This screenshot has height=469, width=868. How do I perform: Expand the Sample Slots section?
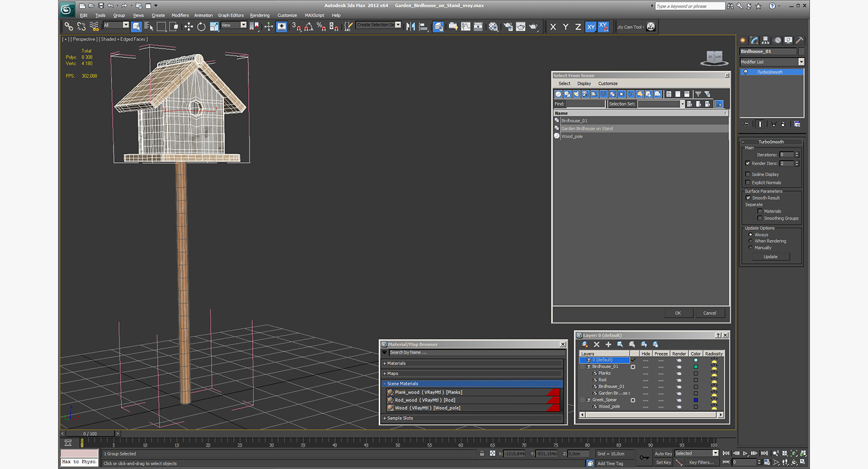click(x=472, y=418)
